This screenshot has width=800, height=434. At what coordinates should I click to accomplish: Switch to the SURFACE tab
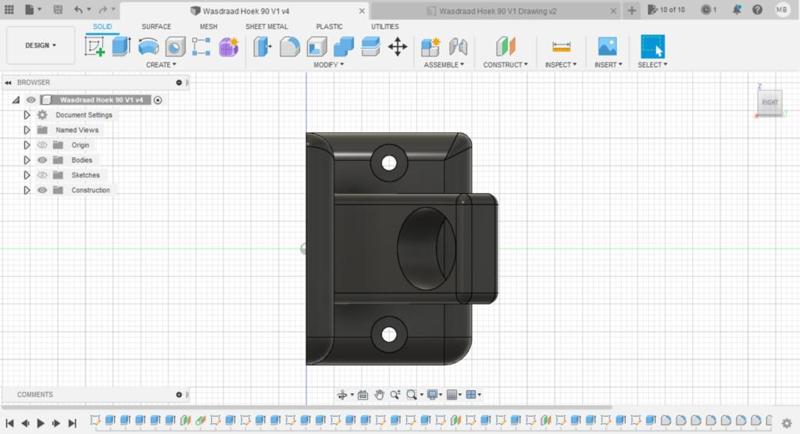[x=156, y=27]
